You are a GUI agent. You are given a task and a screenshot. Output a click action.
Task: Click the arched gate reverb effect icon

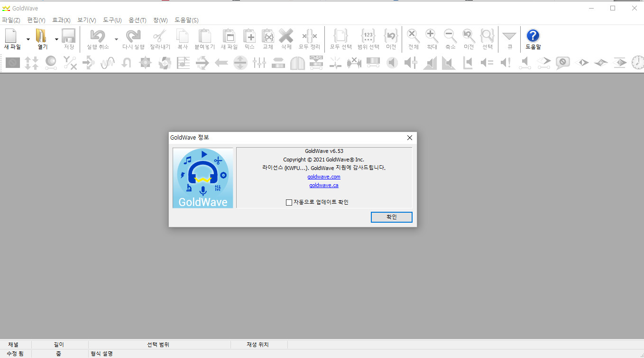click(x=297, y=63)
